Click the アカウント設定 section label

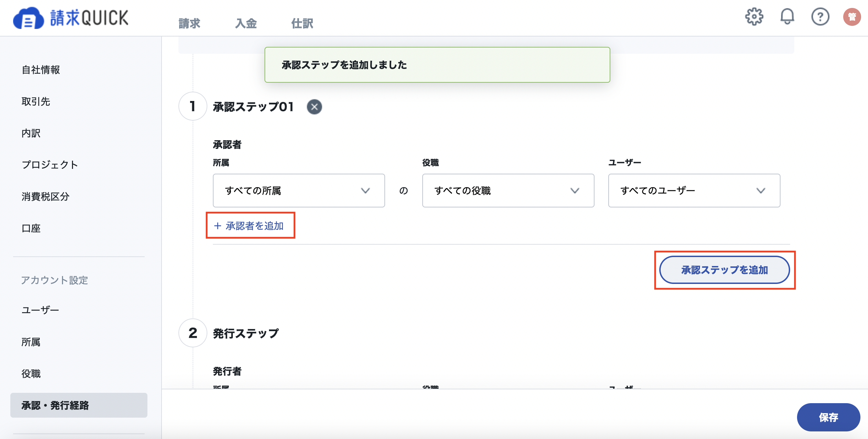pos(55,280)
